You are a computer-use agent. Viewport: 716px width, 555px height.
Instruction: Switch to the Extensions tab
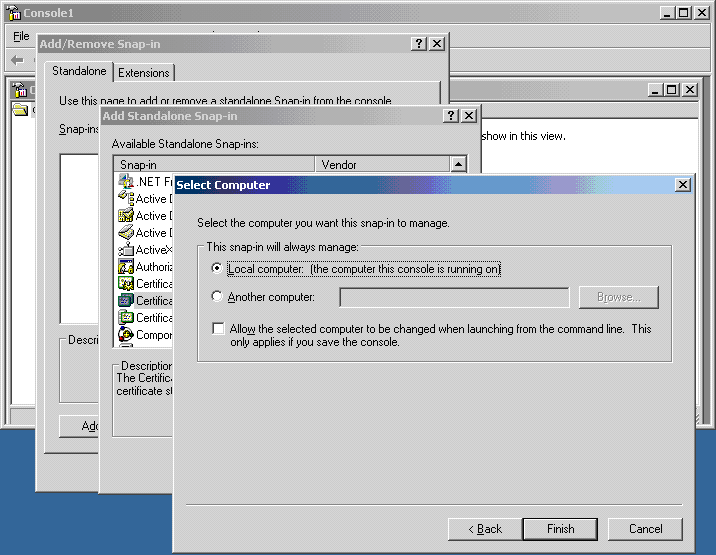144,73
